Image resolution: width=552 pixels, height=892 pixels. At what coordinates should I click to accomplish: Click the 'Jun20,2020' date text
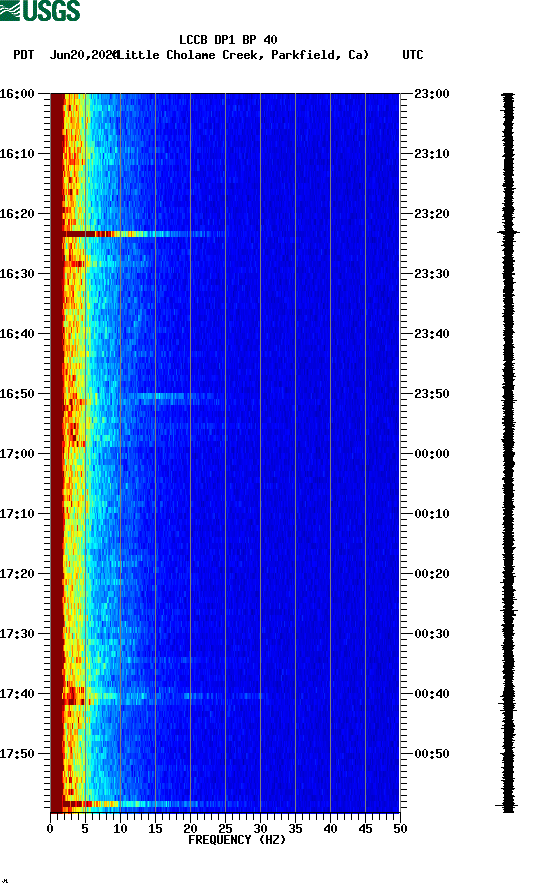coord(84,55)
